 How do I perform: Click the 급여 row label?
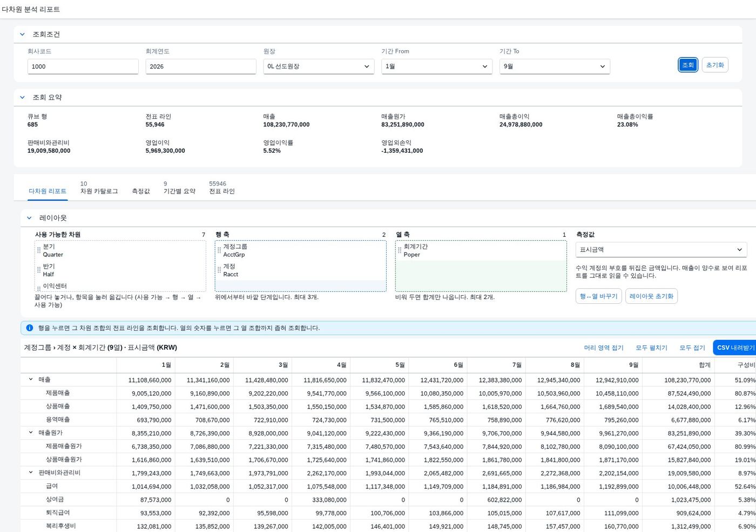click(52, 486)
